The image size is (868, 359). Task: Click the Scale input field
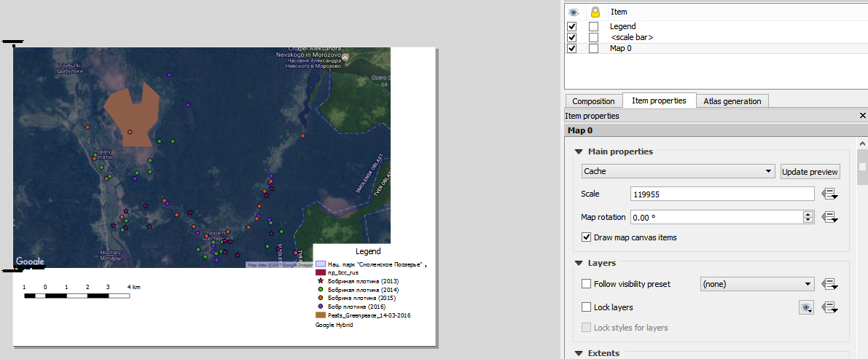coord(722,194)
